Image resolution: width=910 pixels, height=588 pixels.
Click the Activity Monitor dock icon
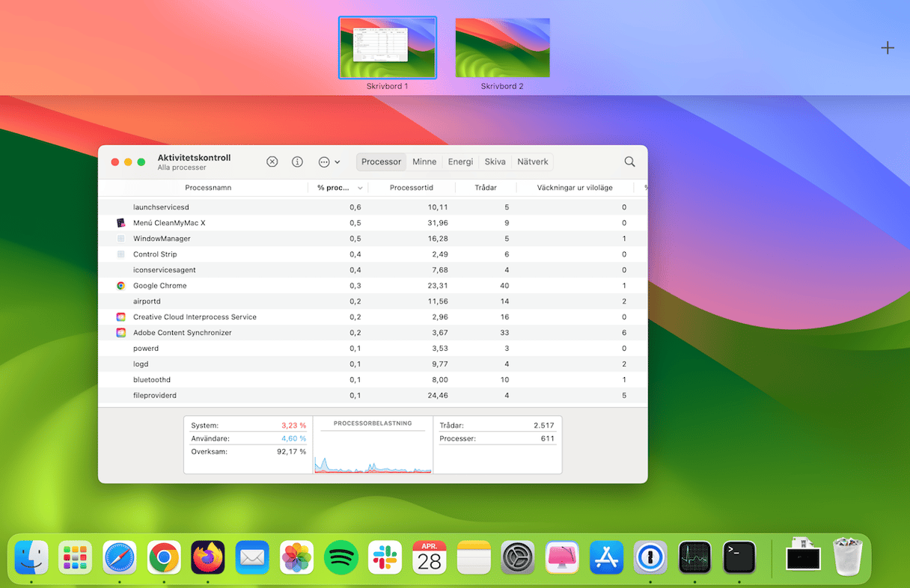(x=694, y=557)
